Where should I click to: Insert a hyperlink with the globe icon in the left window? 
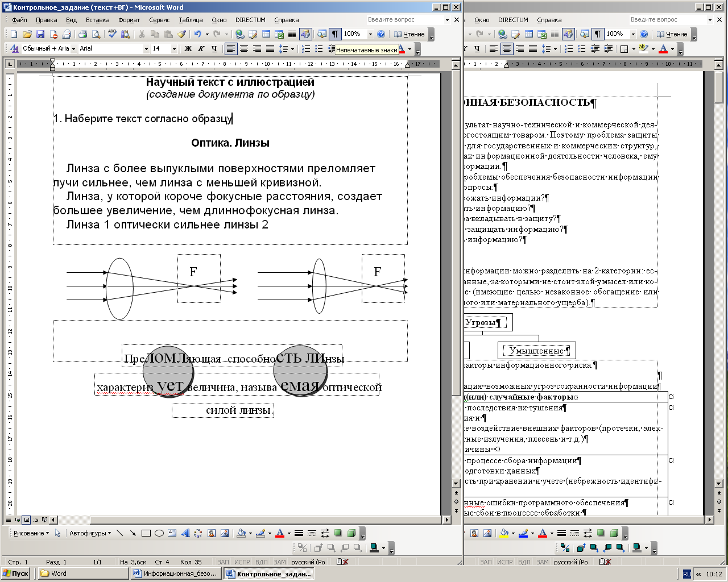[x=240, y=34]
